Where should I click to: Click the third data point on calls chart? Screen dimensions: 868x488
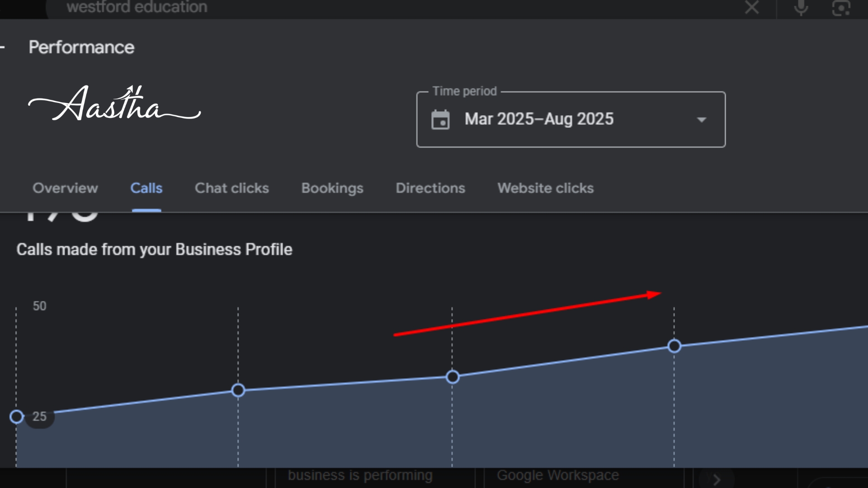(x=453, y=377)
